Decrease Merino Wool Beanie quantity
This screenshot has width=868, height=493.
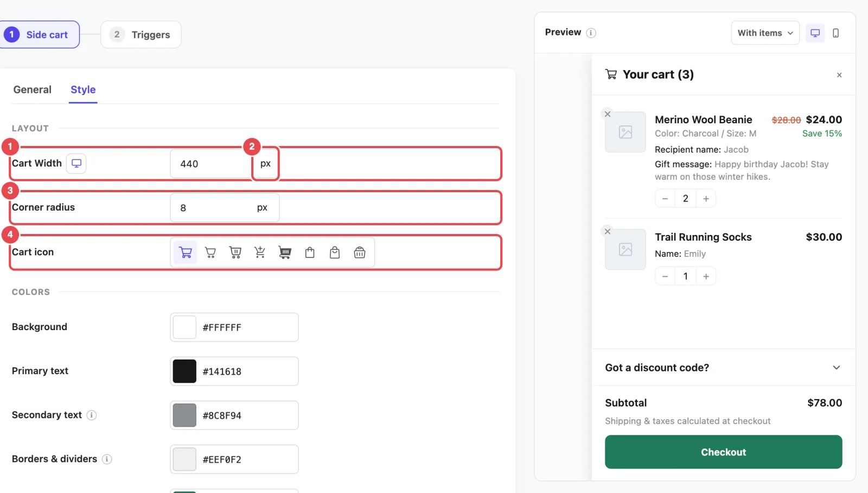[x=665, y=199]
